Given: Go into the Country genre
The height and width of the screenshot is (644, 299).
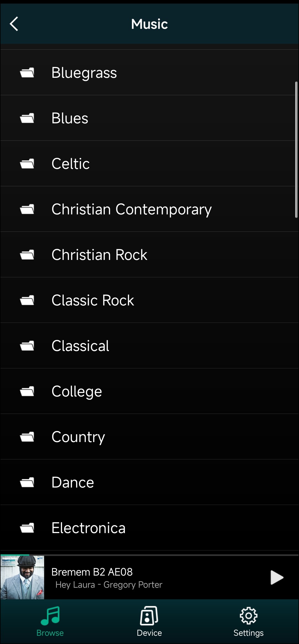Looking at the screenshot, I should (78, 437).
